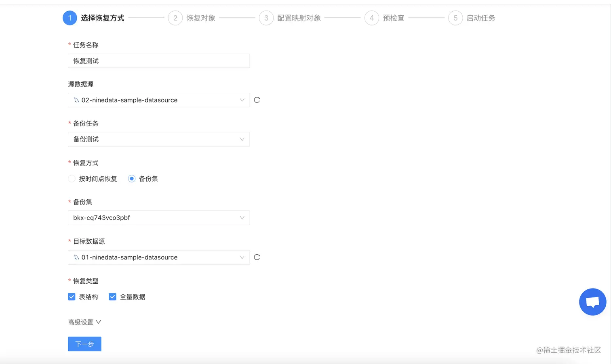The image size is (611, 364).
Task: Click the step 3 配置映射对象 circle
Action: click(266, 18)
